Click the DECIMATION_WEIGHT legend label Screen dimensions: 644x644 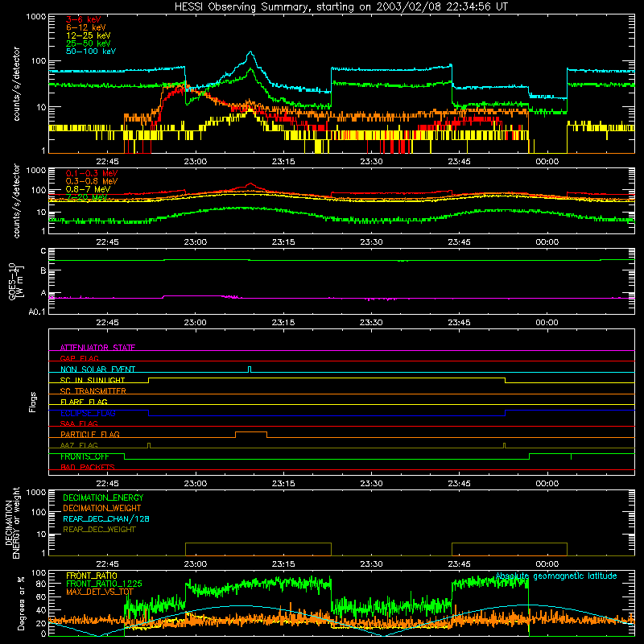(102, 509)
